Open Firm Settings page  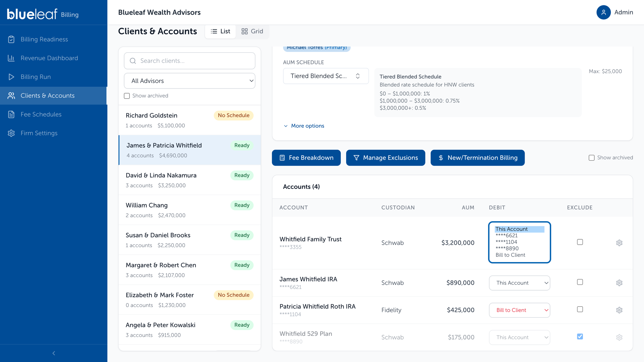click(x=54, y=133)
